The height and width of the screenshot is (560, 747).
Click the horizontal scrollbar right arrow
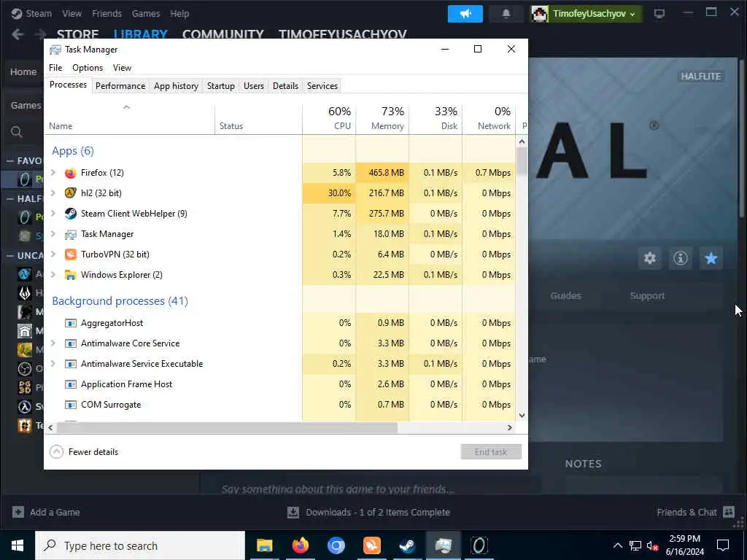510,427
